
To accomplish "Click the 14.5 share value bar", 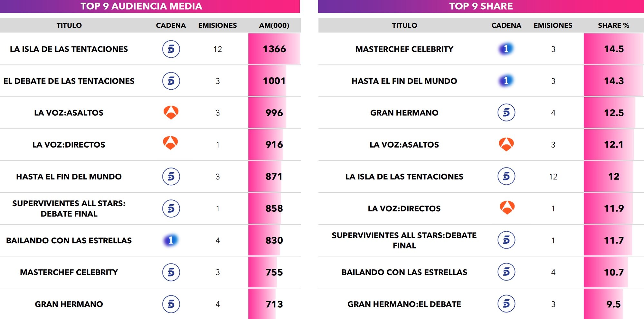I will pyautogui.click(x=613, y=49).
